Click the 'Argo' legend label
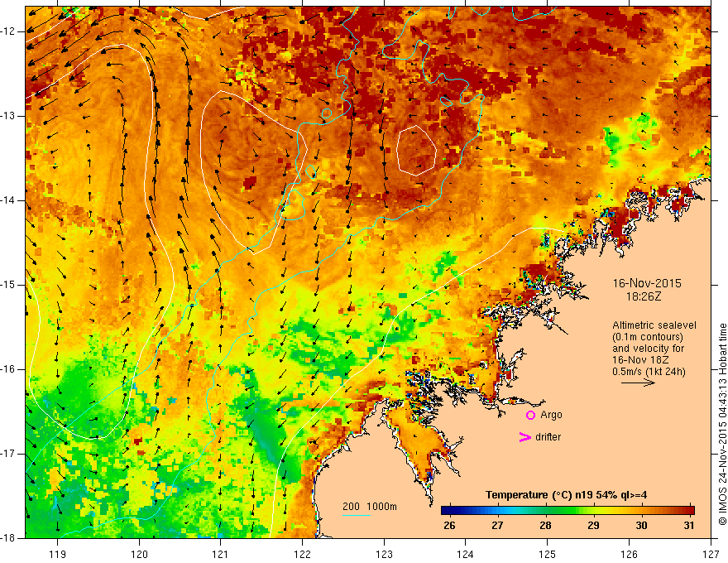Viewport: 728px width, 563px height. (551, 415)
